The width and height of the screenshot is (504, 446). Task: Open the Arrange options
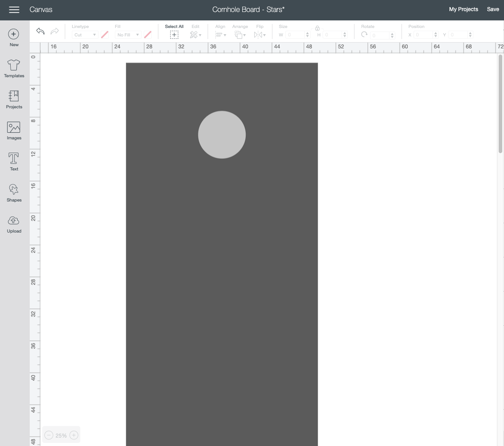coord(240,35)
